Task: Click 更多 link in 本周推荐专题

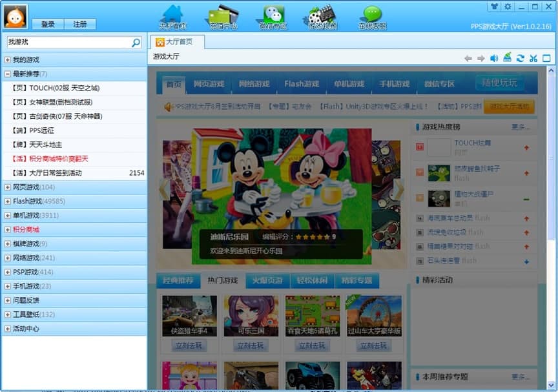Action: [x=521, y=377]
